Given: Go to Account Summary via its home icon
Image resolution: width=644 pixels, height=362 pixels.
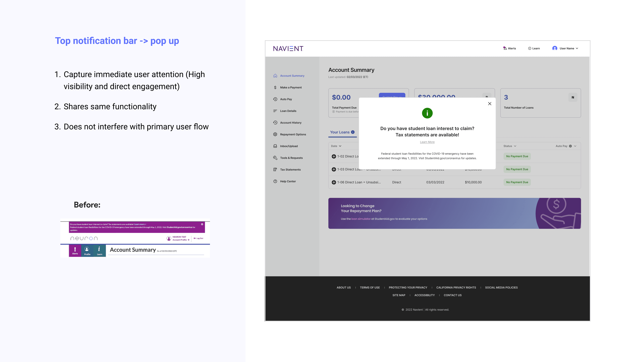Looking at the screenshot, I should (x=275, y=76).
